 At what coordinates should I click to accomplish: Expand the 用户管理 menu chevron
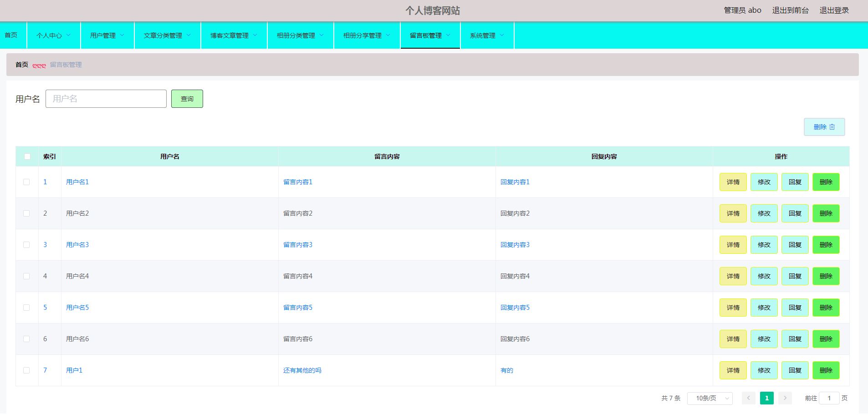coord(122,35)
